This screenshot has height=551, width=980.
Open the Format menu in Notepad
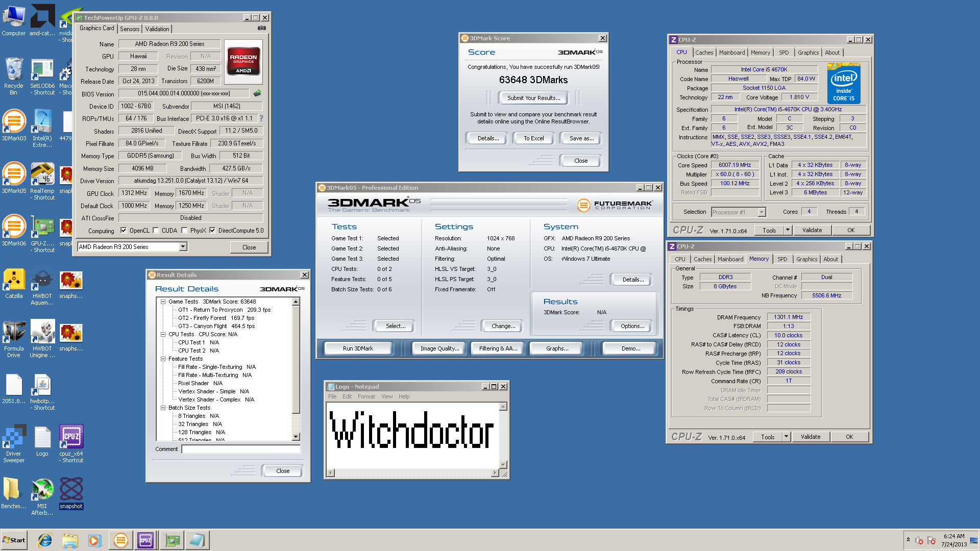click(x=366, y=396)
